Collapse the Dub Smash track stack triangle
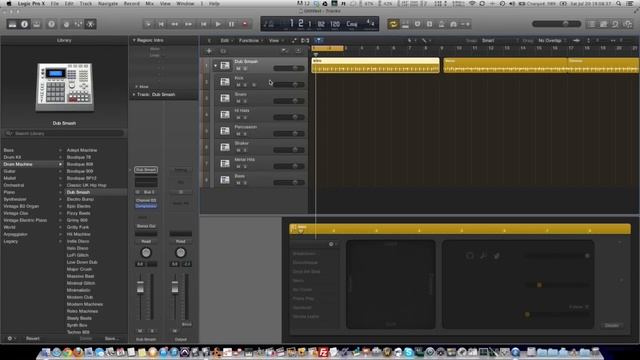Image resolution: width=640 pixels, height=360 pixels. coord(216,65)
